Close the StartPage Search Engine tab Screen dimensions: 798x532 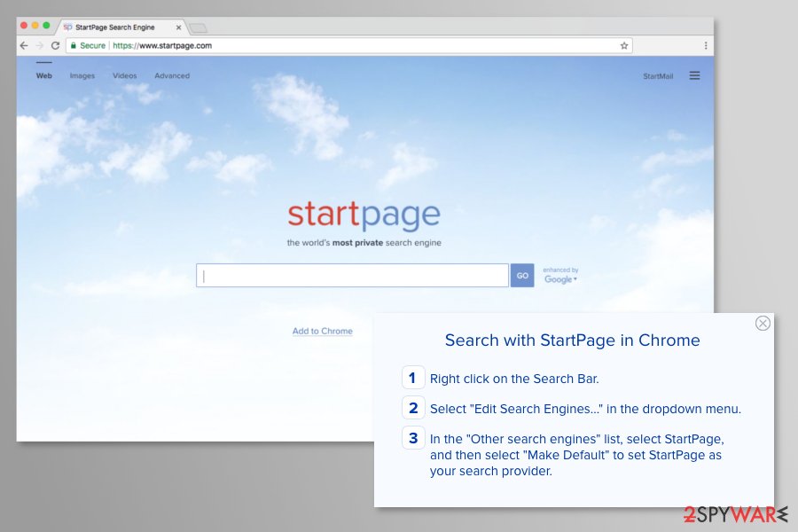pyautogui.click(x=178, y=27)
